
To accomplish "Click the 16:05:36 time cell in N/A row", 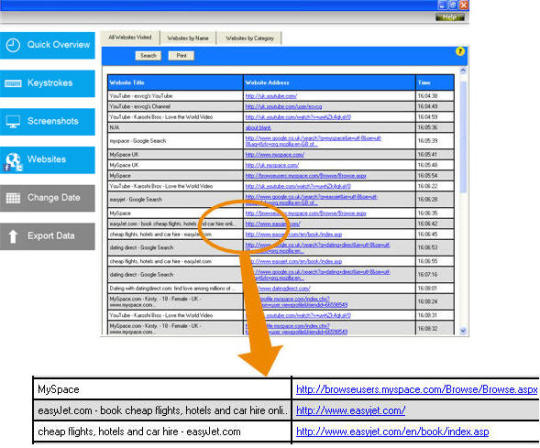I will pos(435,128).
